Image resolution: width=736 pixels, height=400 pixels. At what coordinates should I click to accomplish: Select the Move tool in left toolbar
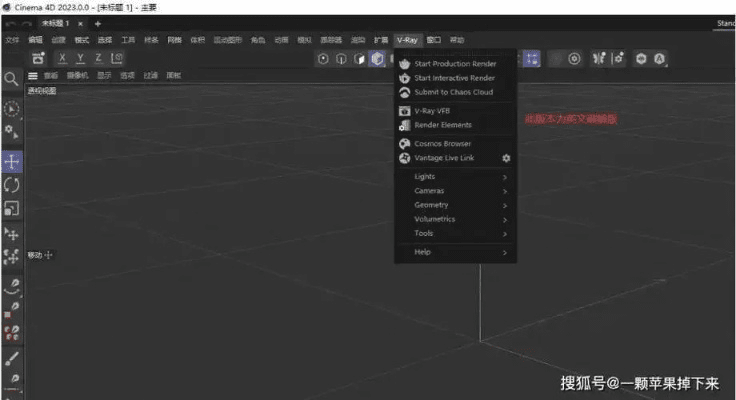click(x=12, y=160)
